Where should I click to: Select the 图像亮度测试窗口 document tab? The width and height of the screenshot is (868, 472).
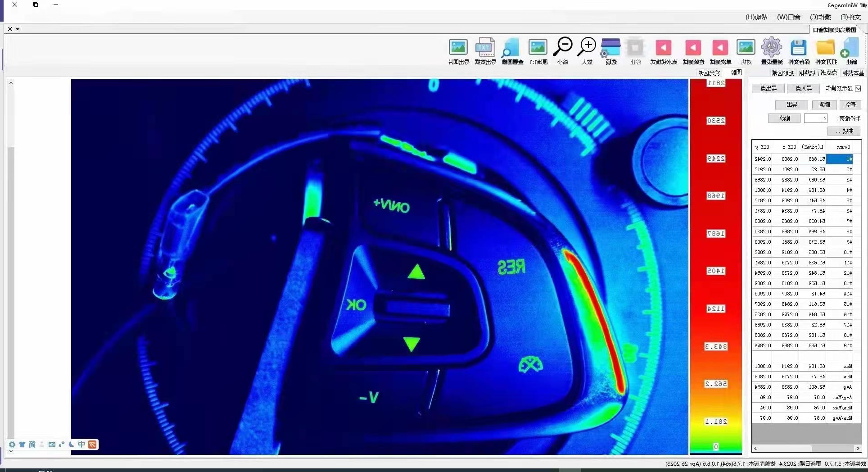tap(835, 30)
